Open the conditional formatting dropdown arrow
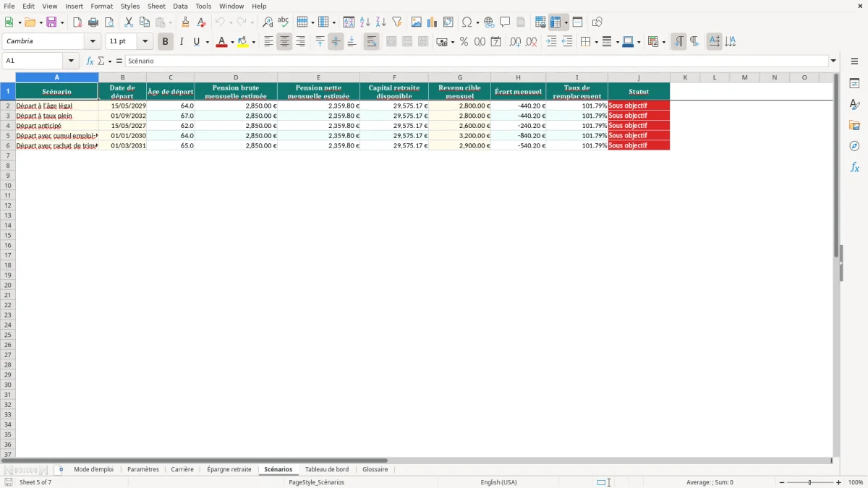The width and height of the screenshot is (868, 488). [x=663, y=42]
